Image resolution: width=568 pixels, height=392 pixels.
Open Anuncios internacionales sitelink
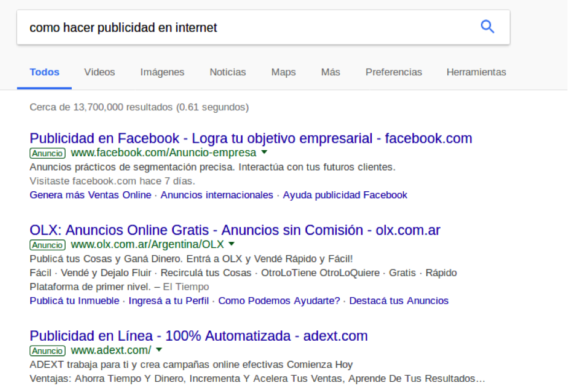click(x=217, y=195)
